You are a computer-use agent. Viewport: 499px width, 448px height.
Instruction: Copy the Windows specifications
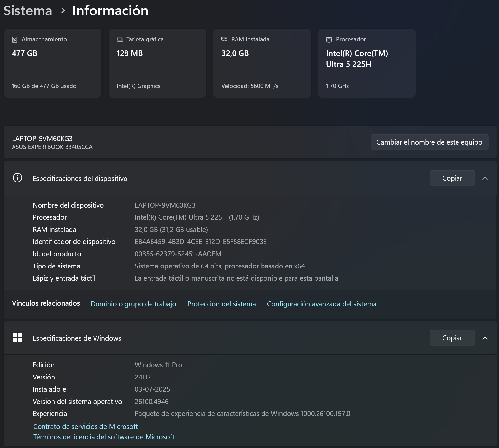(452, 338)
